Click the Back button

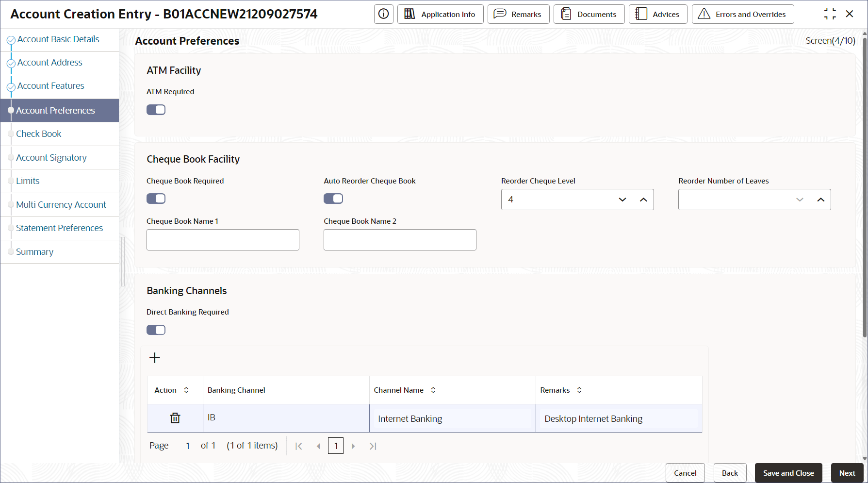coord(730,473)
